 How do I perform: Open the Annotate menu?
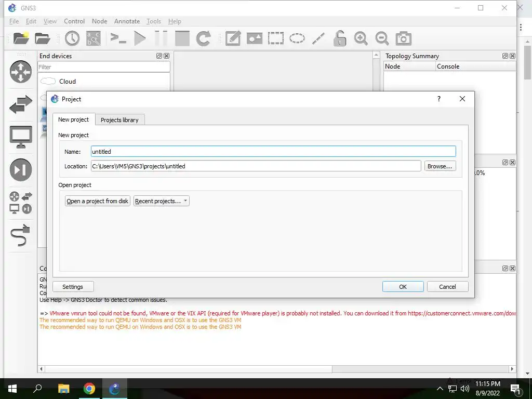127,21
